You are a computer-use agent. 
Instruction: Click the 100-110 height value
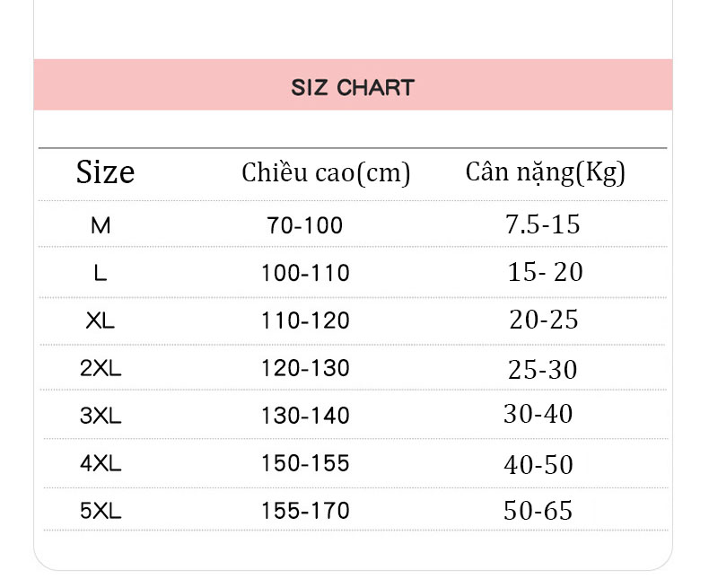coord(306,273)
